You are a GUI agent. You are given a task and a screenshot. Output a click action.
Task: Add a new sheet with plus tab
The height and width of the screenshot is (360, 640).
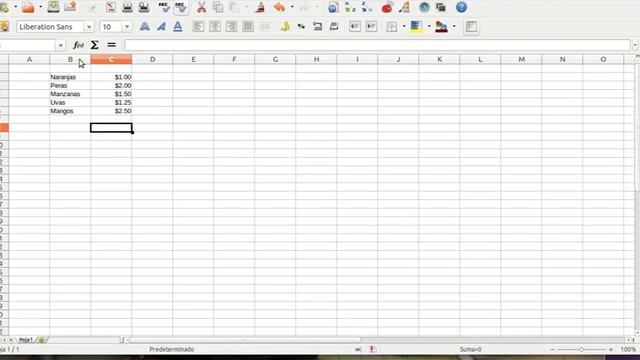(x=41, y=340)
